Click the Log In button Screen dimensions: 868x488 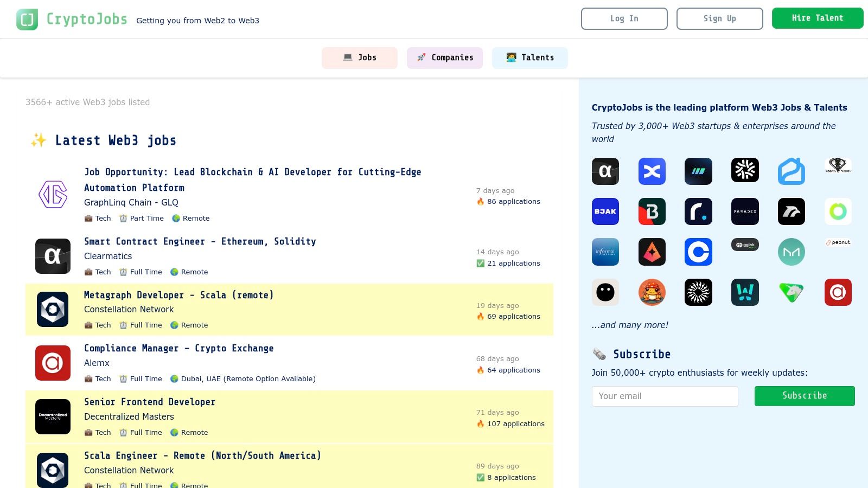tap(624, 18)
